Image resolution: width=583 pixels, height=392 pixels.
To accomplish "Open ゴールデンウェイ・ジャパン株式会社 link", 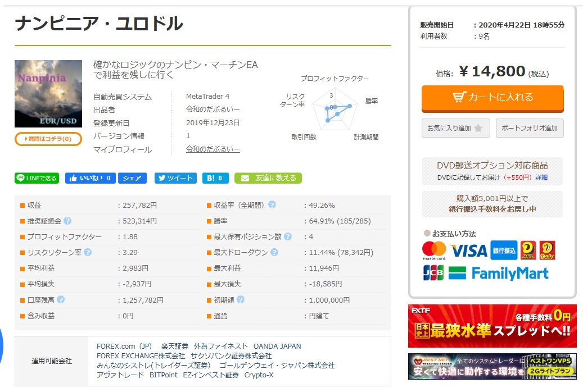I will 277,365.
